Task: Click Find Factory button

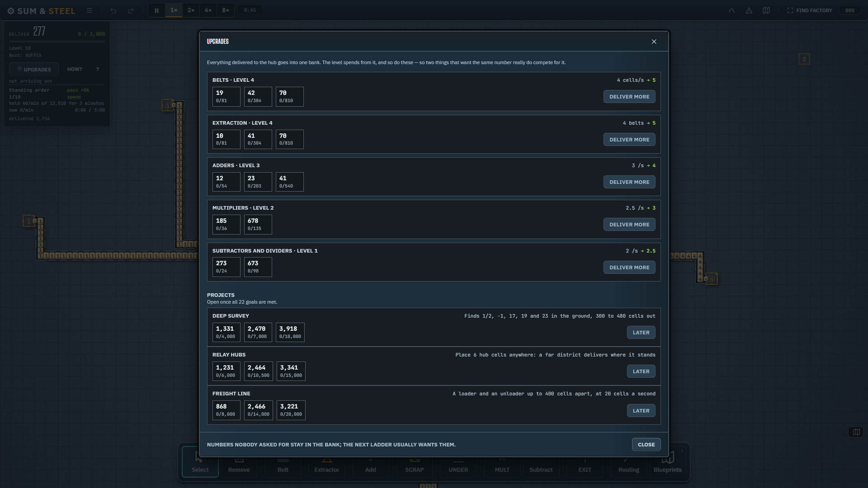Action: coord(810,10)
